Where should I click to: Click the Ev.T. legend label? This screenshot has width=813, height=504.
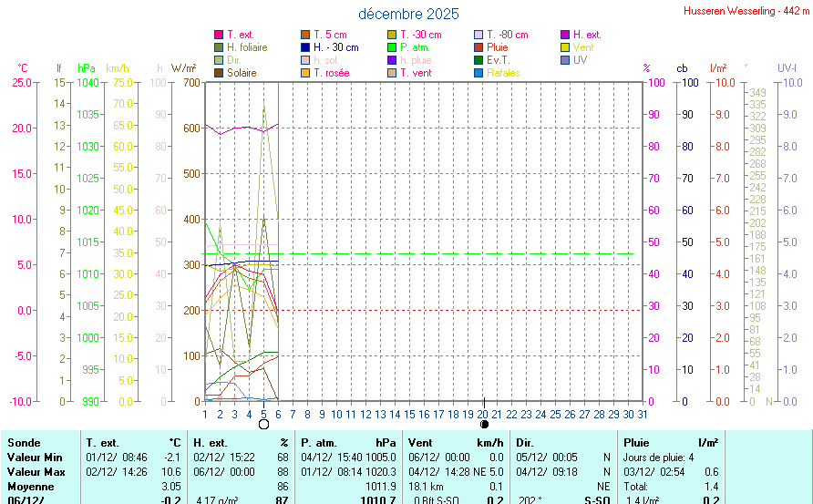point(499,60)
